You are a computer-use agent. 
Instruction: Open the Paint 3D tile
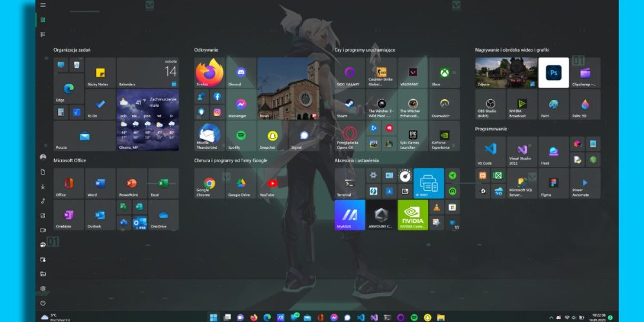585,104
